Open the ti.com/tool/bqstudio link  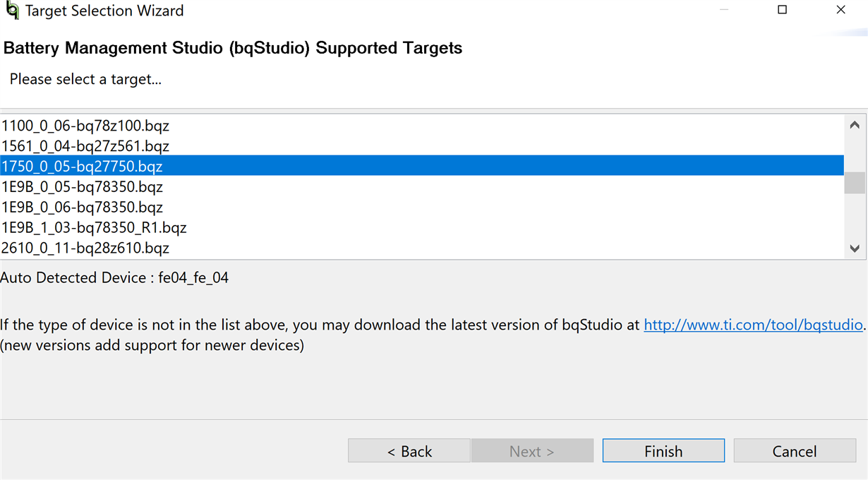point(753,325)
